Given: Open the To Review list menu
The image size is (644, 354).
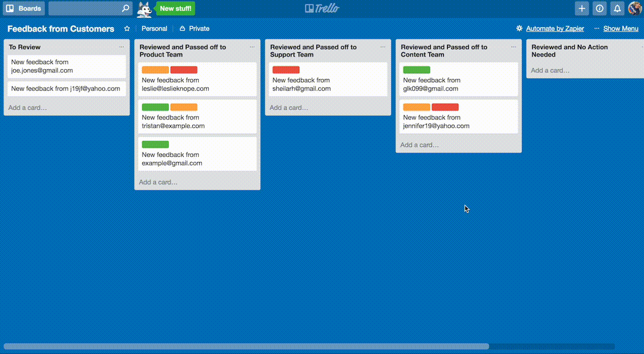Looking at the screenshot, I should [x=121, y=47].
